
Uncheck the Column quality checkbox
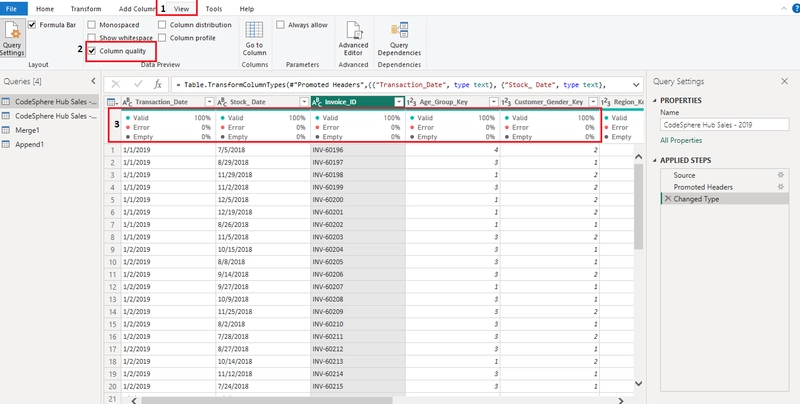point(92,51)
